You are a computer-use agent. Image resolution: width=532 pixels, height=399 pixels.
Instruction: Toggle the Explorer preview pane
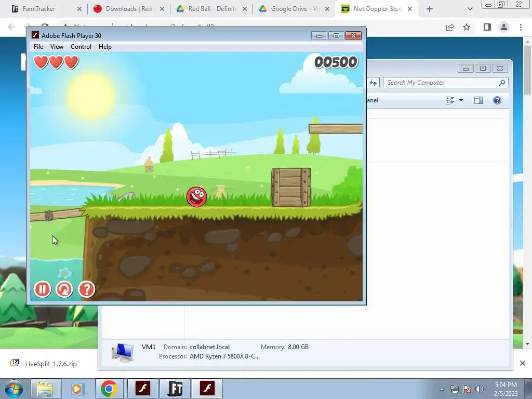pos(478,100)
